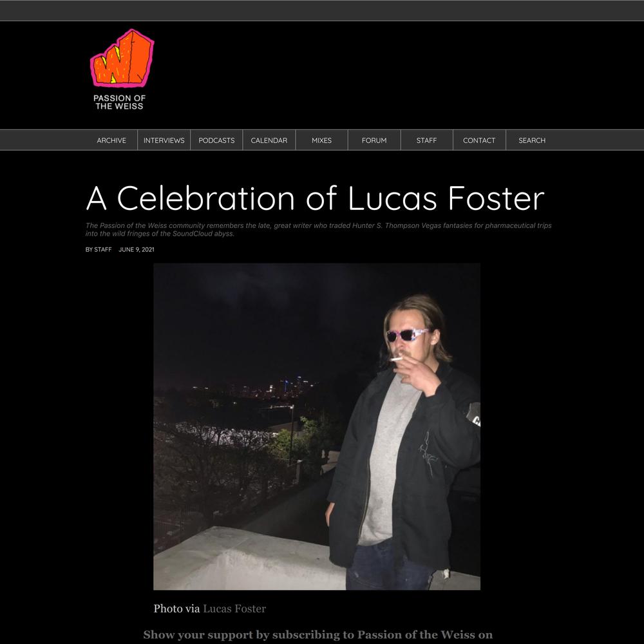This screenshot has width=644, height=644.
Task: Click the Photo via caption text
Action: click(176, 609)
